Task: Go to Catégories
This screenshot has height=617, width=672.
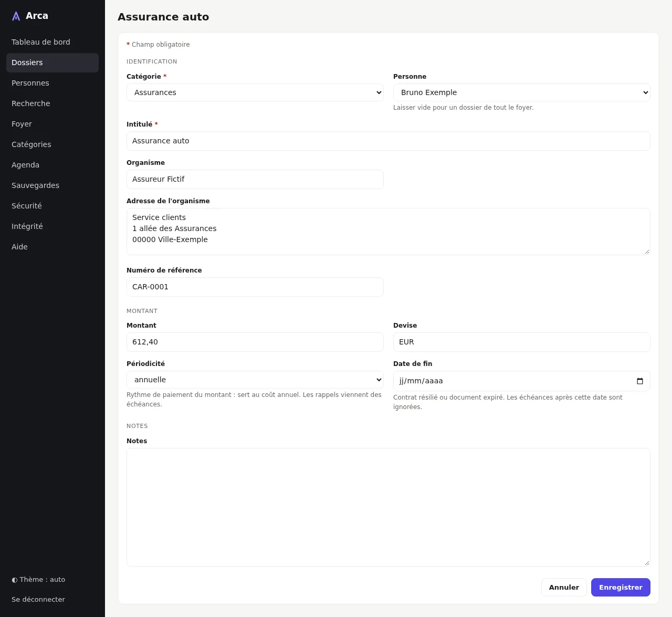Action: (52, 144)
